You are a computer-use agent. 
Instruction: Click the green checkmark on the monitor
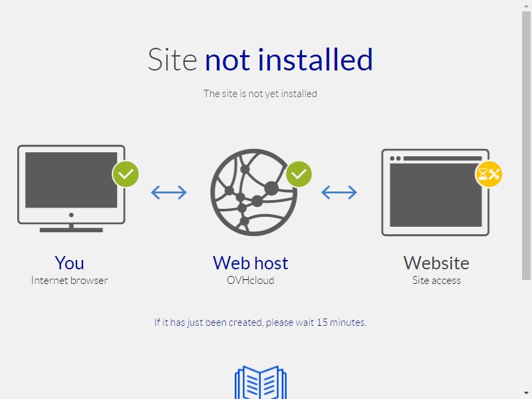coord(126,174)
